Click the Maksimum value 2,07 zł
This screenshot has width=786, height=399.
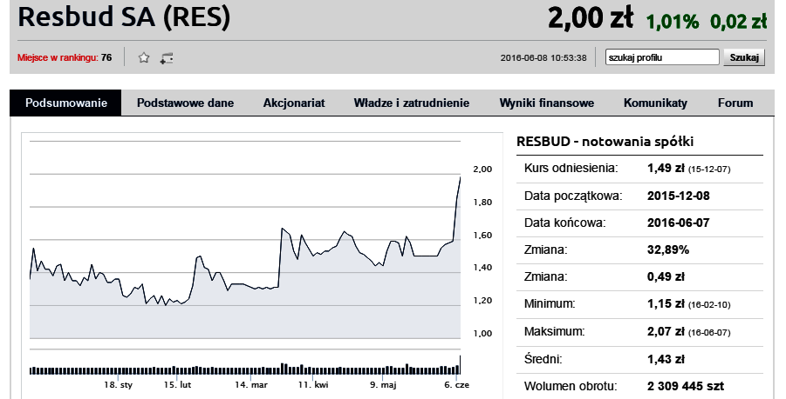[x=666, y=331]
